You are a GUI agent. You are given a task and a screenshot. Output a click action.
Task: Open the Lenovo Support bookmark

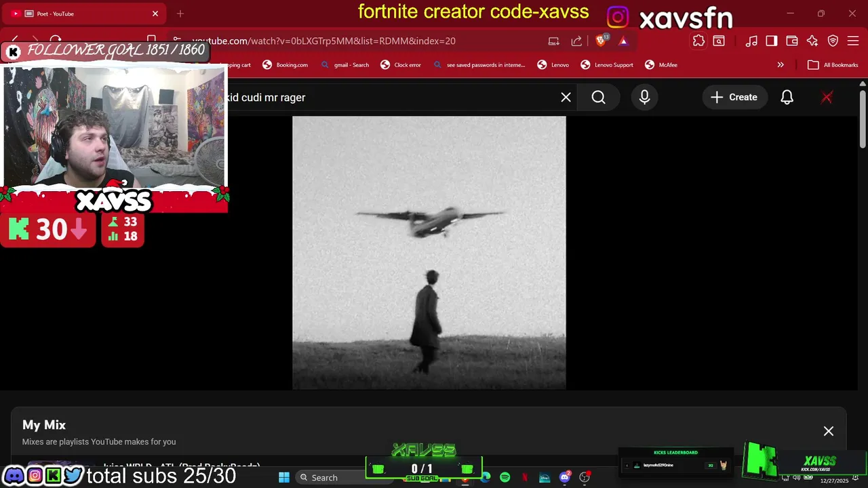607,65
